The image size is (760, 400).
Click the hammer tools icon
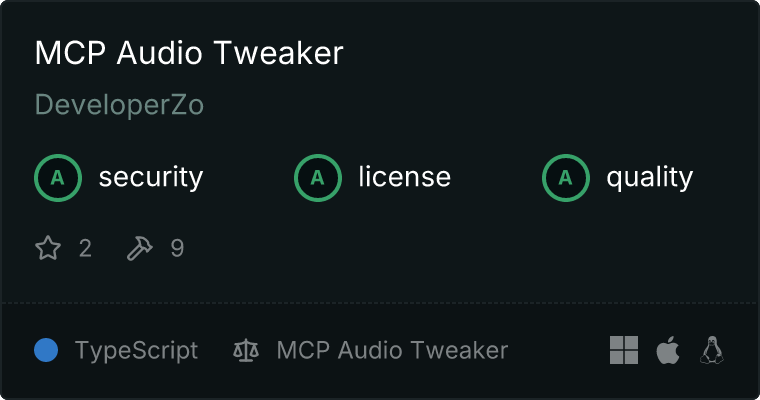click(x=140, y=248)
